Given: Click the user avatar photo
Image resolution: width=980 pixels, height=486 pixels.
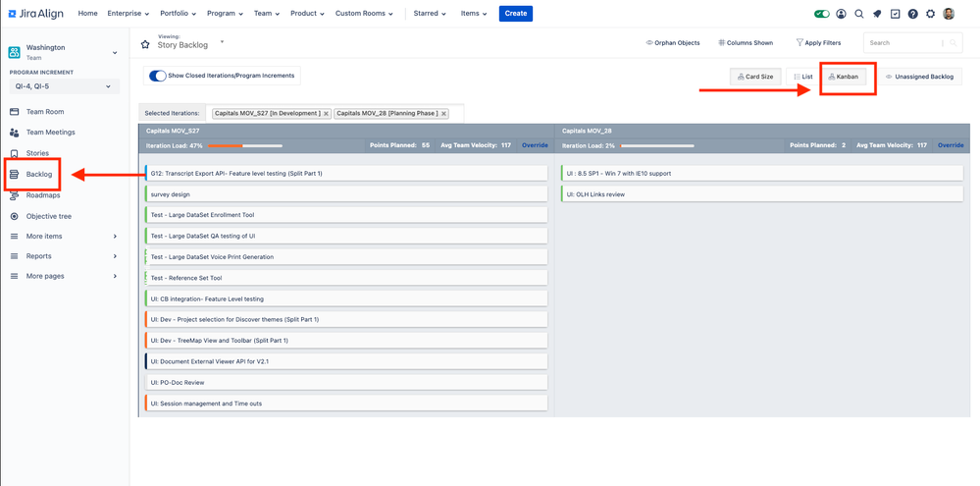Looking at the screenshot, I should click(x=949, y=14).
